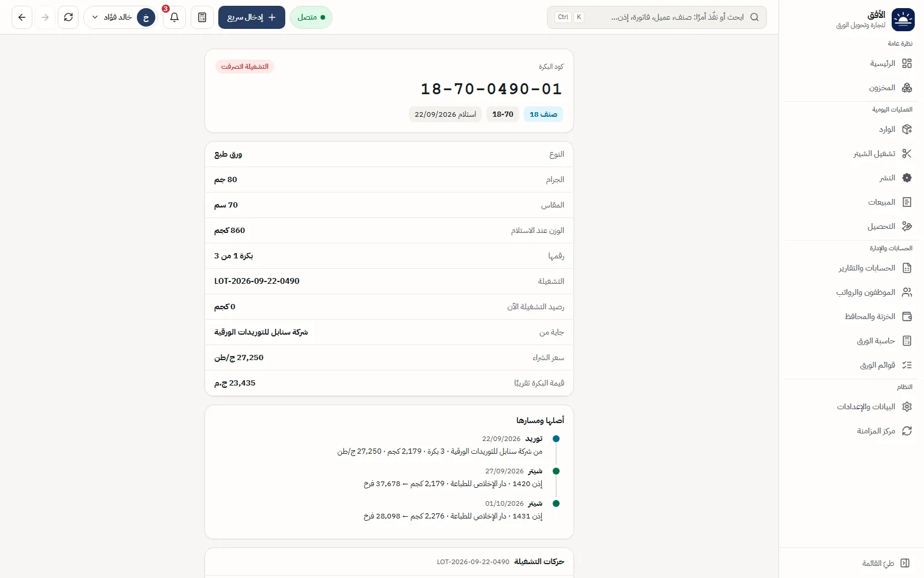Open the notifications bell icon

coord(174,17)
